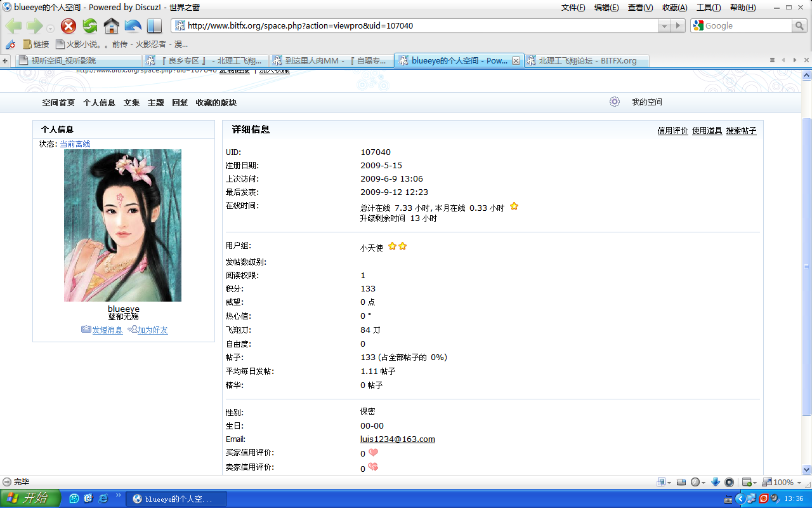Screen dimensions: 812x508
Task: Close the blueeye的个人空间 tab
Action: [516, 61]
